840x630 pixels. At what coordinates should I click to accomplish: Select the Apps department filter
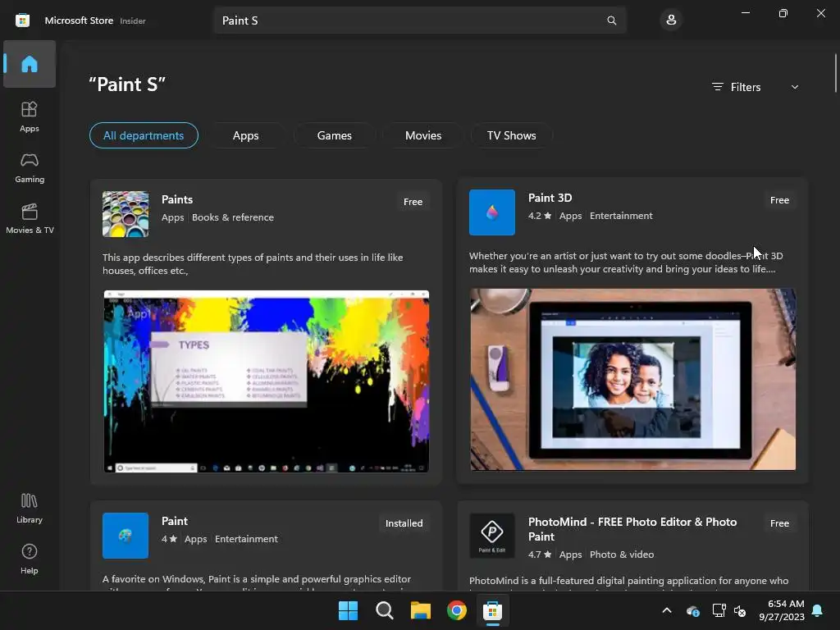click(x=246, y=135)
